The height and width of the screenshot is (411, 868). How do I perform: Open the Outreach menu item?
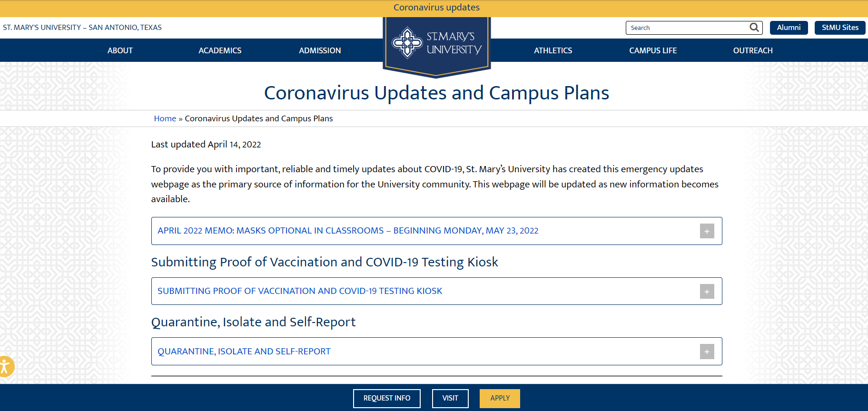(x=753, y=50)
